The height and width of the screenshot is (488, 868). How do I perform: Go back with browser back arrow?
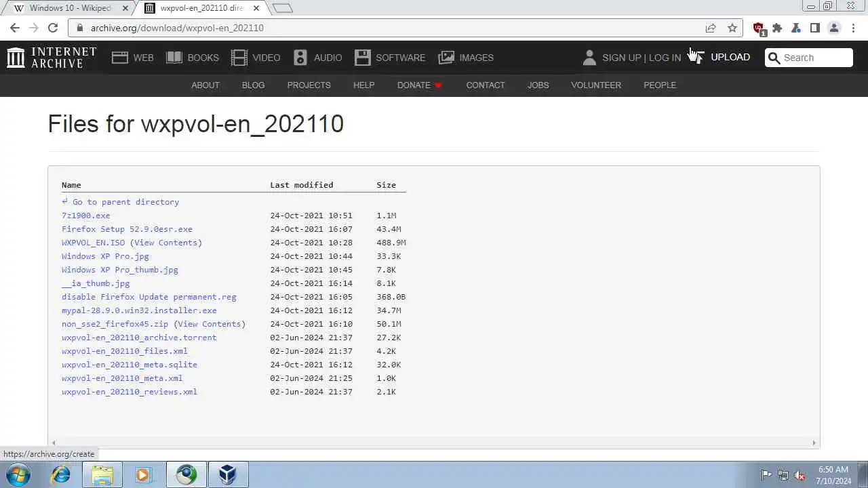pos(15,28)
